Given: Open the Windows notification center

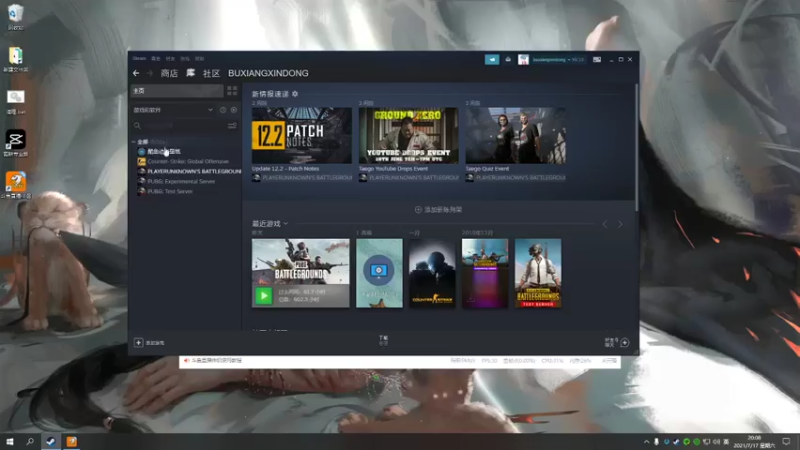Looking at the screenshot, I should pyautogui.click(x=786, y=442).
